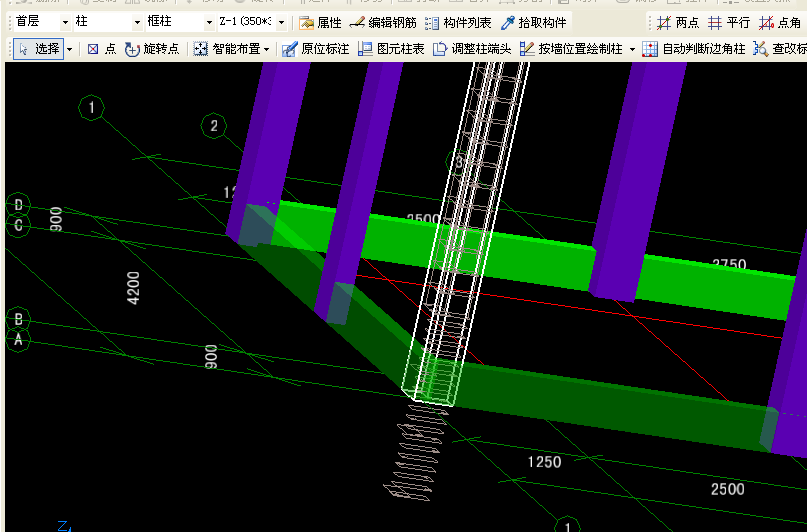Expand the 选择 tool dropdown arrow
This screenshot has width=807, height=532.
coord(69,49)
